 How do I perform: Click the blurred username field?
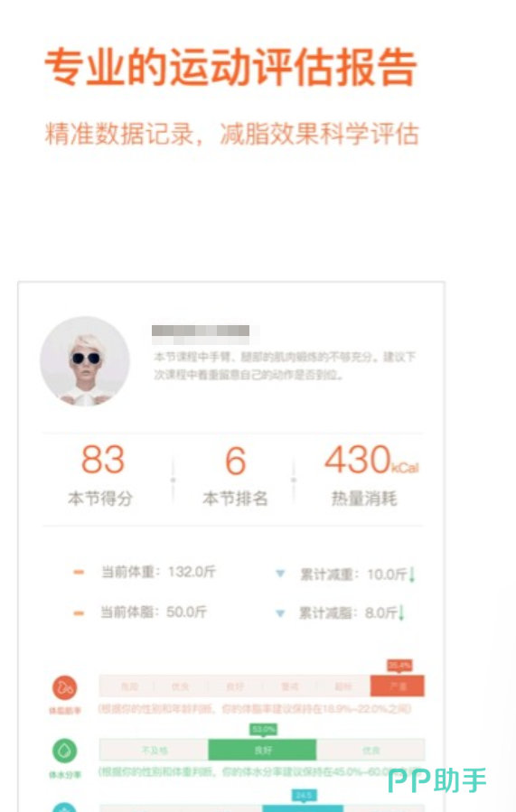point(201,331)
